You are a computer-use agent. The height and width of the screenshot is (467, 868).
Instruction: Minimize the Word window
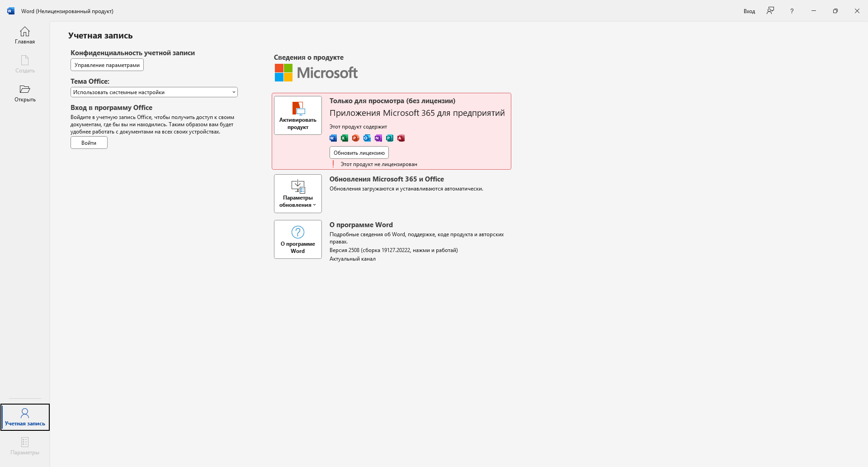tap(814, 11)
